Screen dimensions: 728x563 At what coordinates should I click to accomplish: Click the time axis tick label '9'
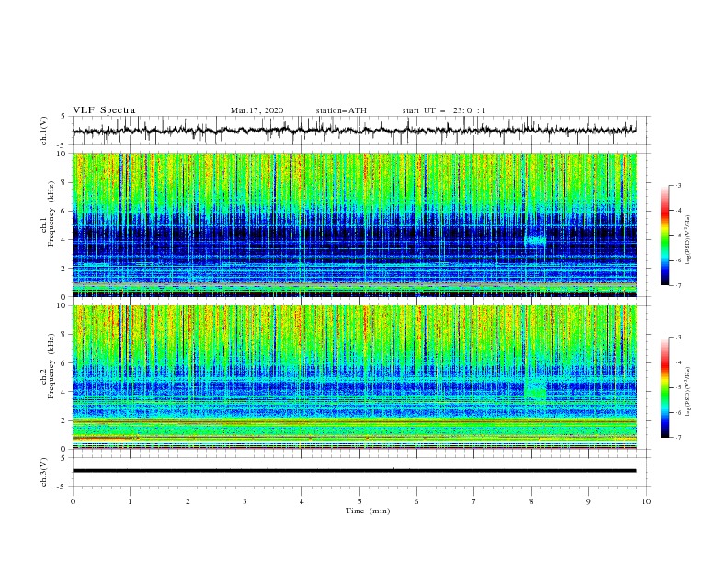(x=588, y=501)
